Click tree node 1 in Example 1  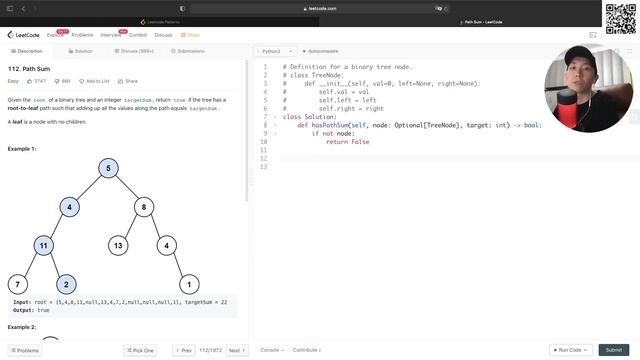tap(189, 284)
